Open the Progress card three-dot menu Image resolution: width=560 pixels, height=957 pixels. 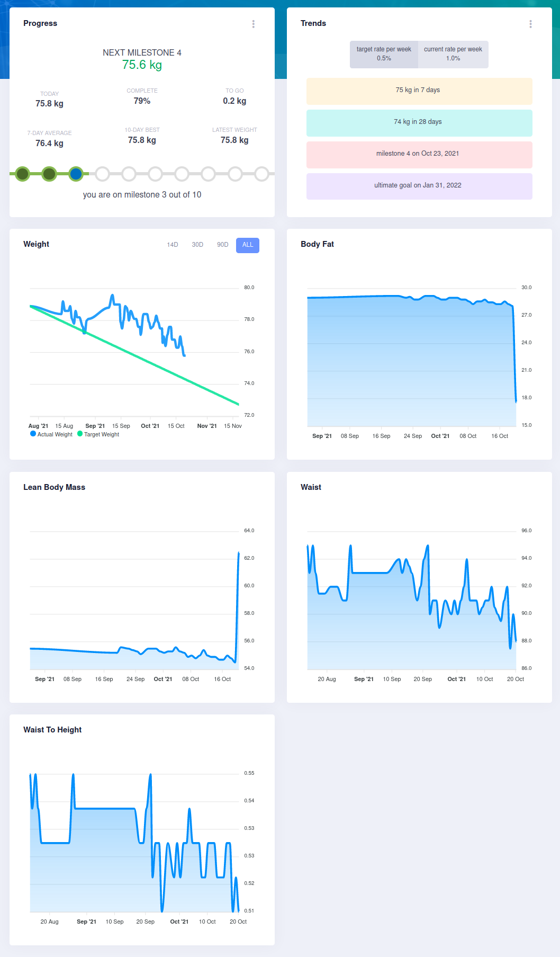pos(254,24)
